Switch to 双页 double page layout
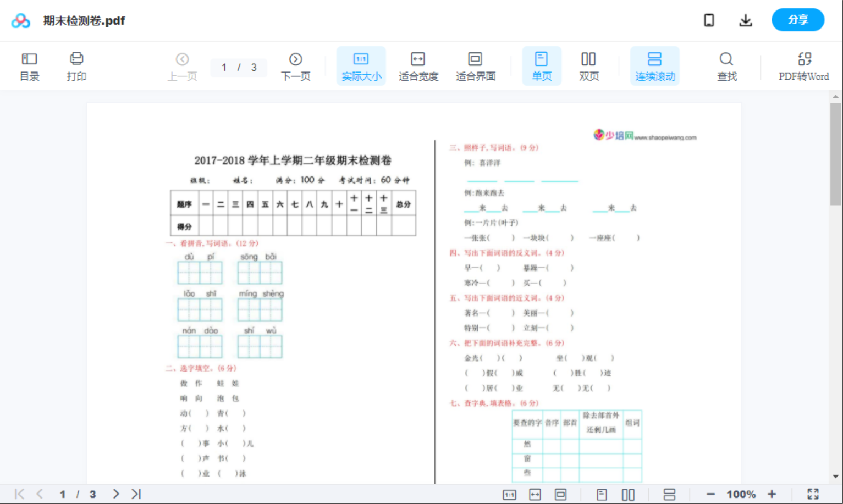 point(588,67)
